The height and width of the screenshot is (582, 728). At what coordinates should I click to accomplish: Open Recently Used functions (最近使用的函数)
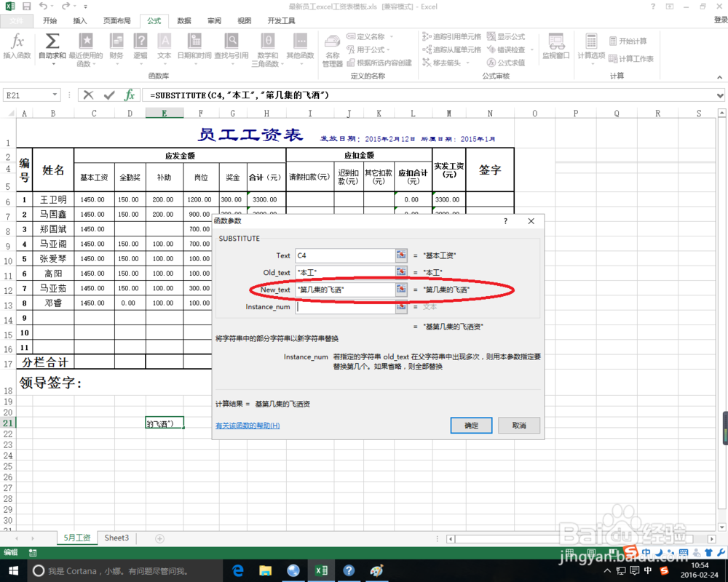click(x=85, y=49)
